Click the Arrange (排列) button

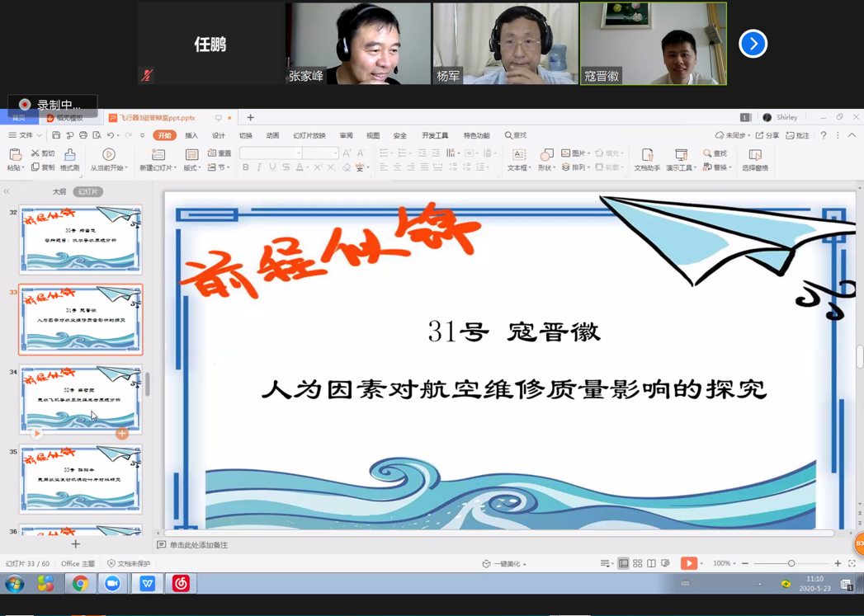click(x=575, y=167)
